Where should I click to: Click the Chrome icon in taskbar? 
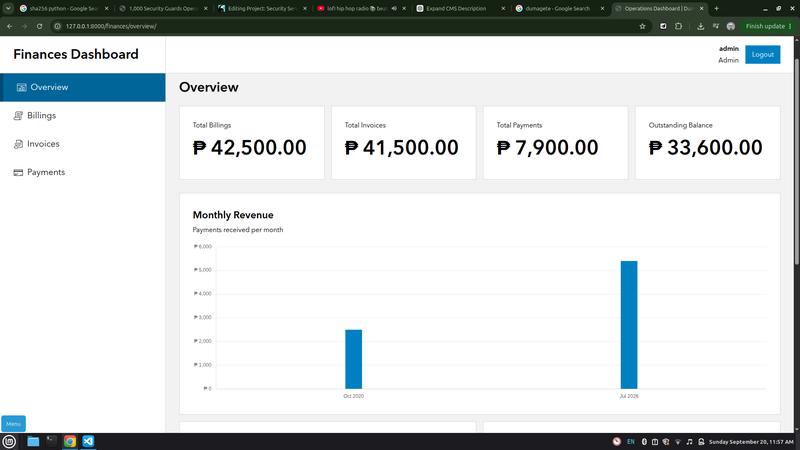click(70, 441)
